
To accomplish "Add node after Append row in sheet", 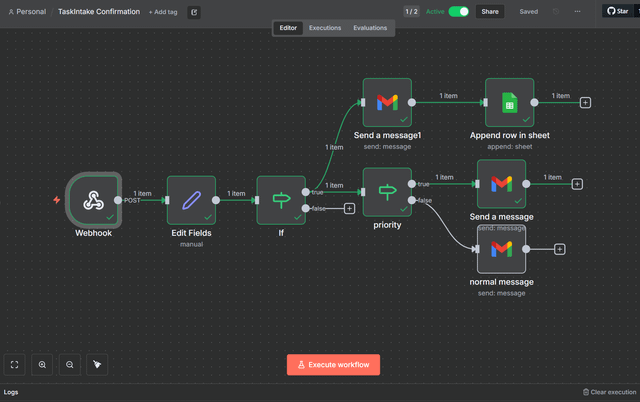I will click(585, 102).
